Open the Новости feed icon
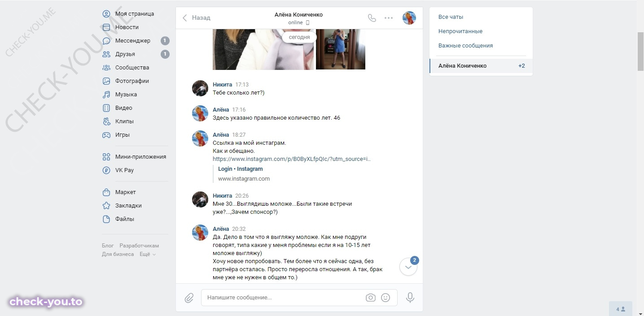The image size is (644, 316). [106, 27]
